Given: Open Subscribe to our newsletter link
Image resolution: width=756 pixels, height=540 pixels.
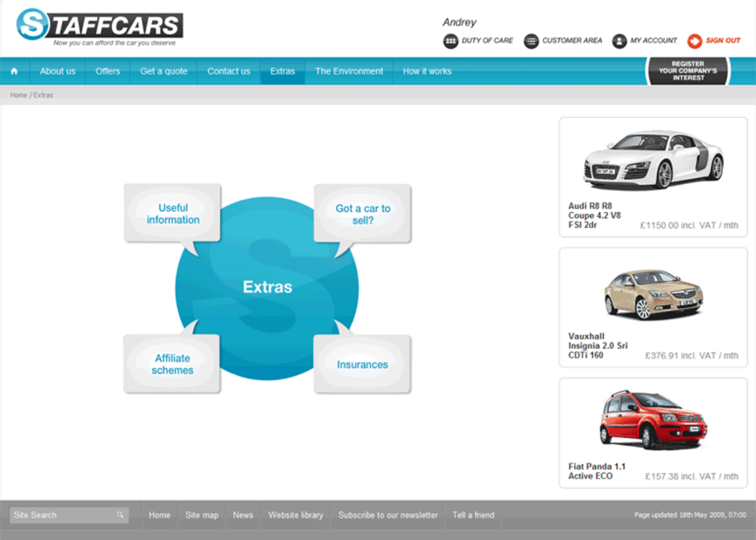Looking at the screenshot, I should click(x=388, y=515).
